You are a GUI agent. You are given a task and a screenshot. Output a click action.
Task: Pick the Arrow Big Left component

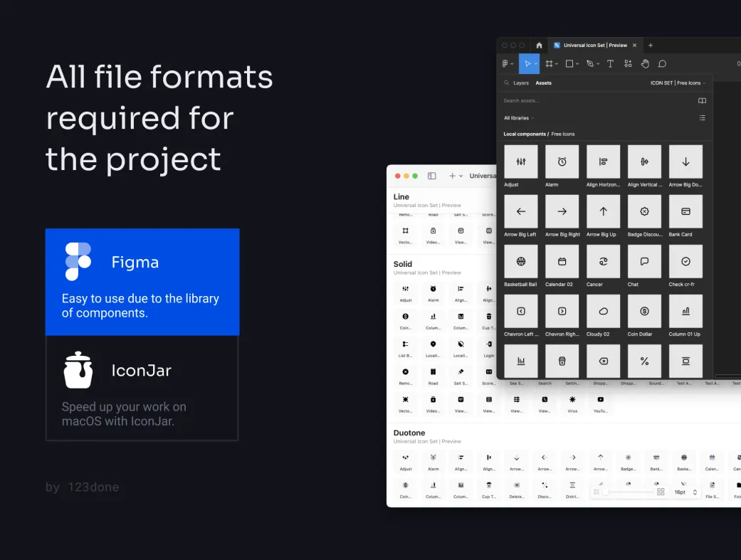coord(521,211)
